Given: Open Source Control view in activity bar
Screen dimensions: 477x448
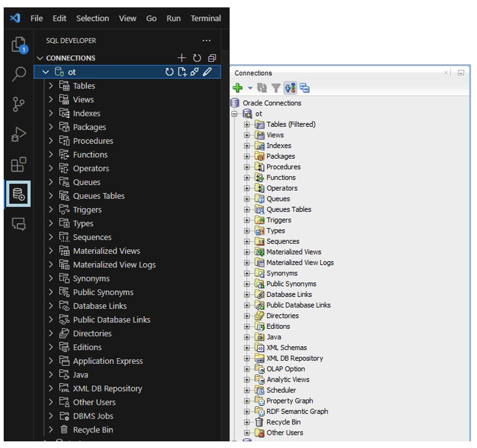Looking at the screenshot, I should 18,104.
